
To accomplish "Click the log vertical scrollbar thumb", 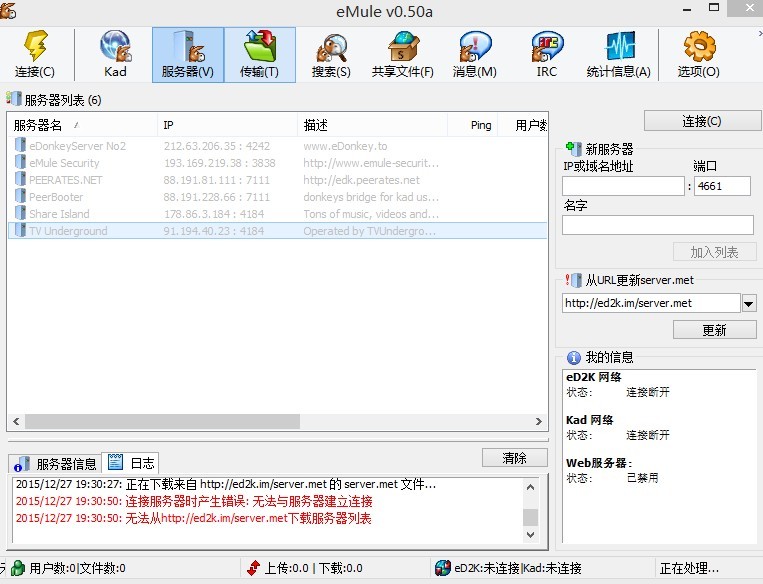I will point(530,517).
